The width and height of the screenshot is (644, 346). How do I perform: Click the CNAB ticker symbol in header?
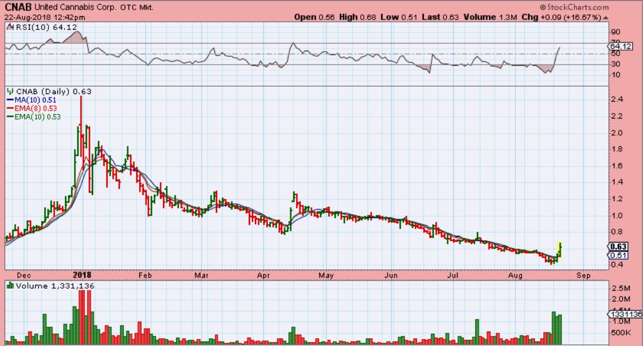click(18, 7)
